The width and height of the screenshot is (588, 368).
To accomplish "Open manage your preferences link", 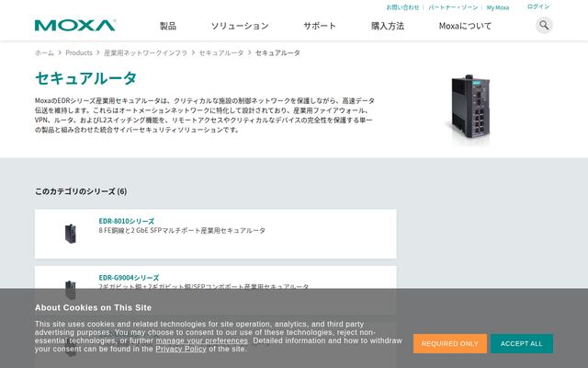I will (x=202, y=340).
